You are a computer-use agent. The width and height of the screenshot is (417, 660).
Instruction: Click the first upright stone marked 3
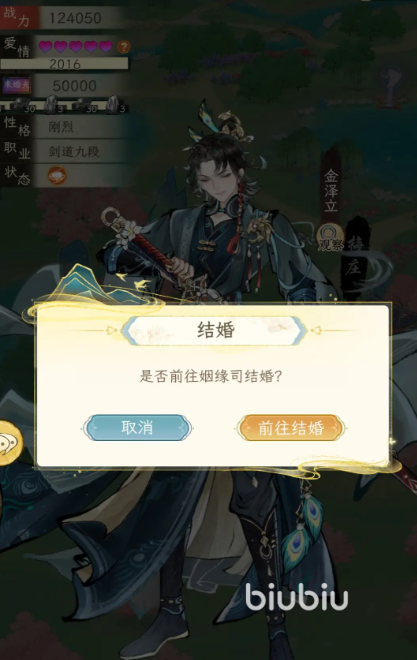click(x=52, y=104)
